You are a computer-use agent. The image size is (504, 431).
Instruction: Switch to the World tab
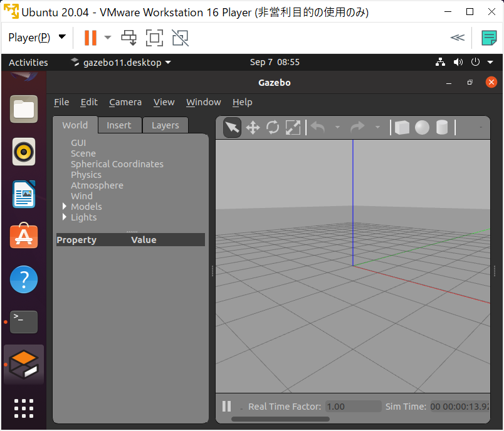[x=75, y=125]
